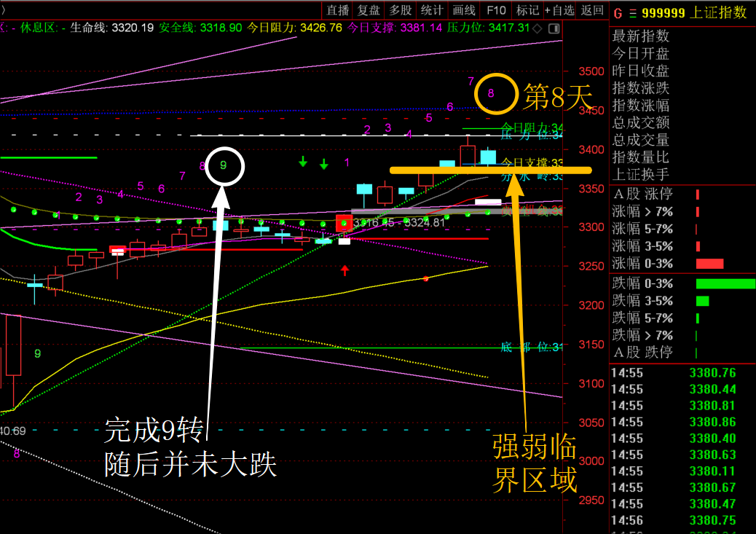The height and width of the screenshot is (534, 756).
Task: Select the 最新指数 row
Action: tap(682, 36)
